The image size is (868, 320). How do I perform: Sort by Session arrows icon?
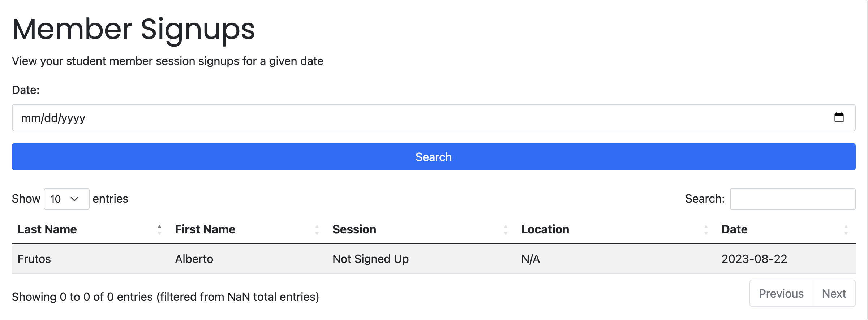(506, 230)
